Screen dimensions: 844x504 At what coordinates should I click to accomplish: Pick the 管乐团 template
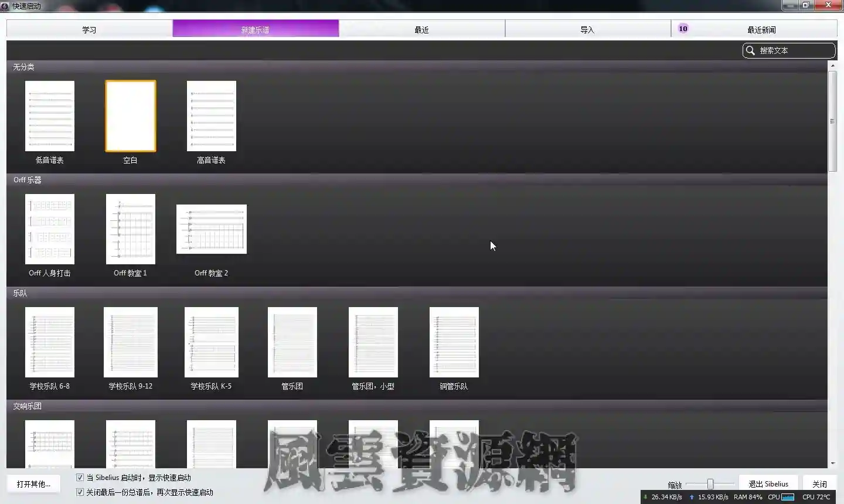click(x=292, y=342)
